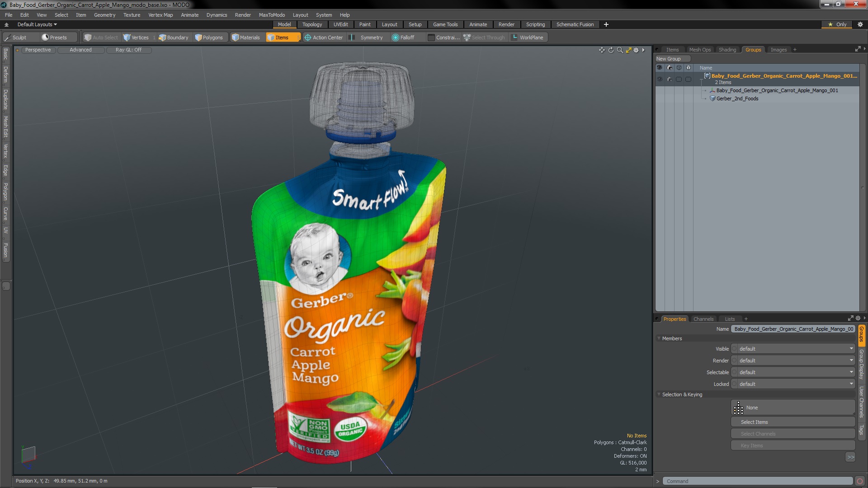
Task: Click the group Name input field
Action: click(x=793, y=329)
